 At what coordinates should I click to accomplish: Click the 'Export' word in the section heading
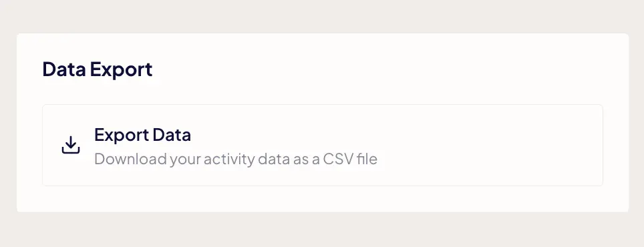click(121, 69)
